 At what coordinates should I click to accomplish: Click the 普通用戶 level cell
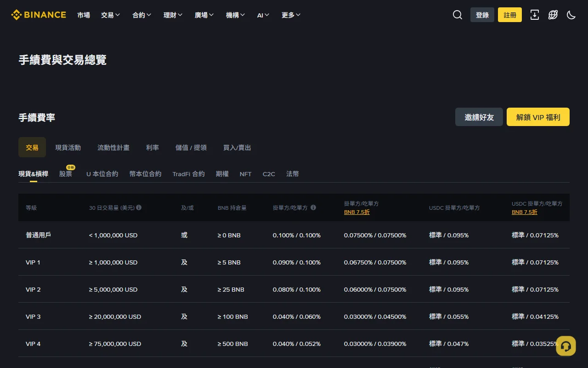[x=38, y=235]
